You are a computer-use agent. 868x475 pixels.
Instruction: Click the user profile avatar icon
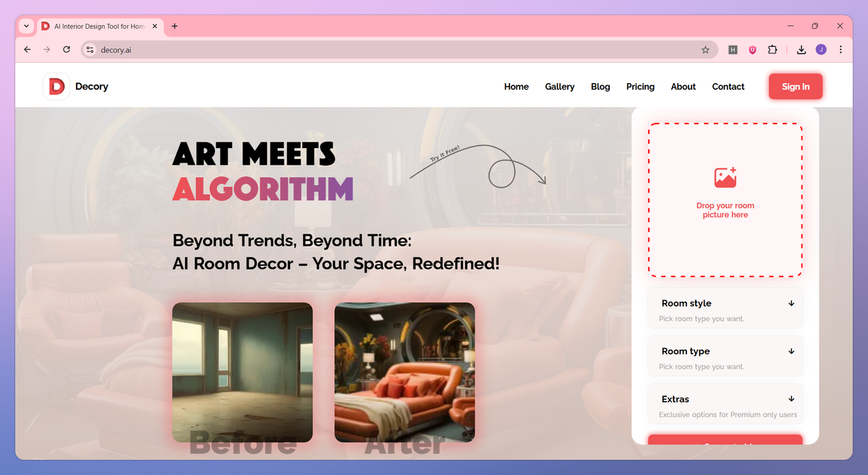coord(821,50)
